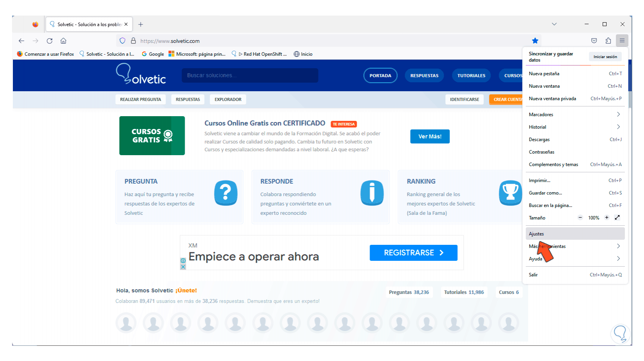The image size is (644, 361).
Task: Open Microsoft página principal bookmark
Action: click(197, 54)
